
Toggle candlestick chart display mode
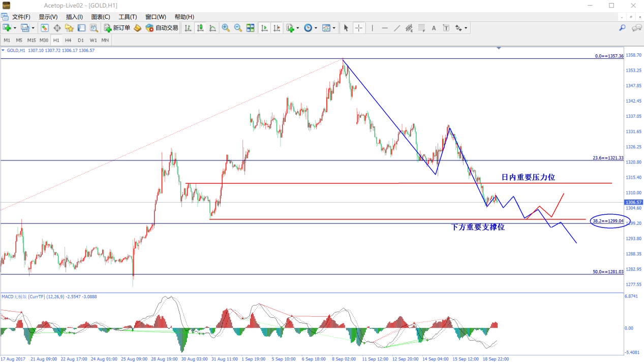tap(200, 28)
